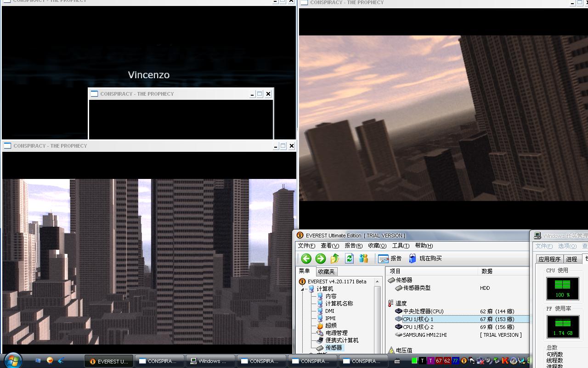
Task: Click the keyboard tray icon
Action: [x=397, y=361]
